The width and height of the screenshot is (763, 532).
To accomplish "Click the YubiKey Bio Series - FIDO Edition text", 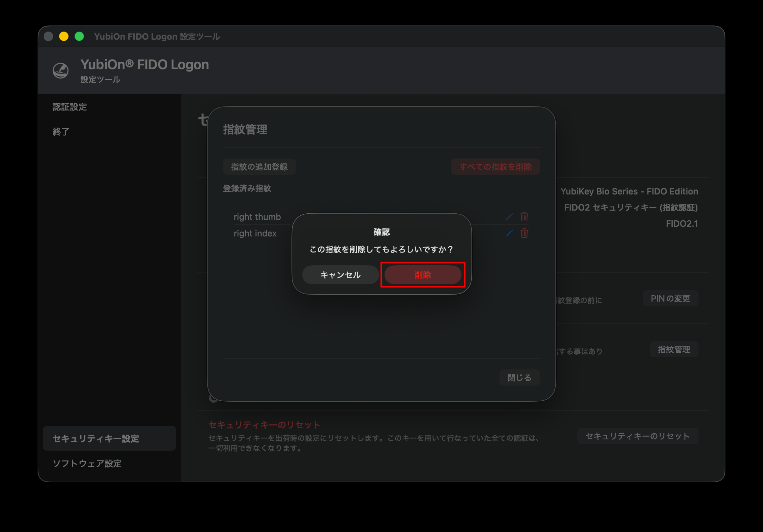I will (629, 191).
